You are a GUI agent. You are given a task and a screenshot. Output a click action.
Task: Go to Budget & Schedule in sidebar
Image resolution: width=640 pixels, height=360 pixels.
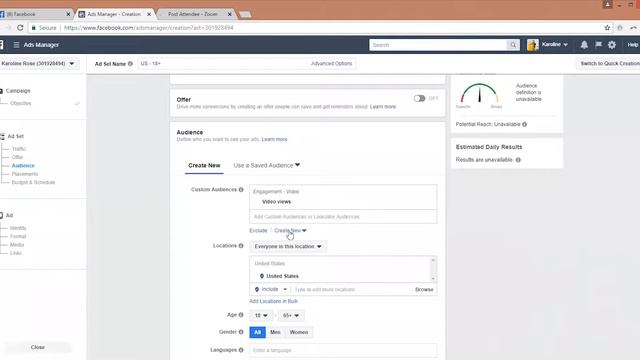coord(33,182)
